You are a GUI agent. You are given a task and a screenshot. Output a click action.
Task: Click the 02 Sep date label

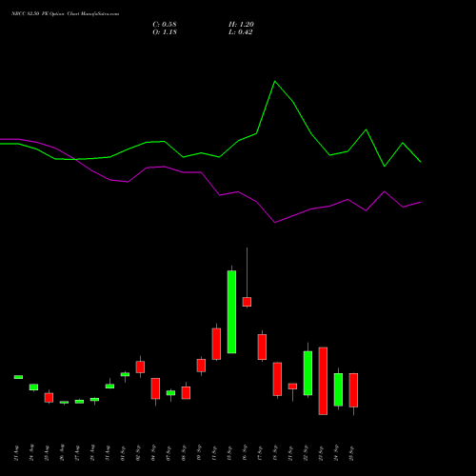[x=138, y=453]
